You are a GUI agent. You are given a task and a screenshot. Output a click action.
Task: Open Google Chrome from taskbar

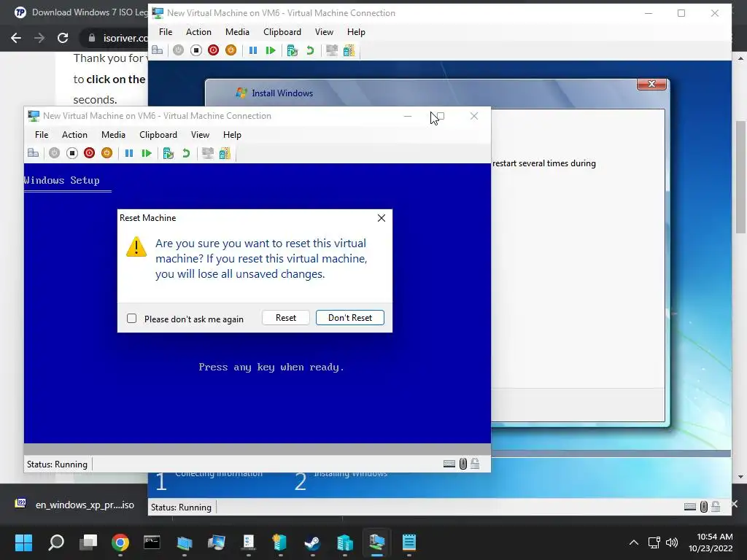coord(120,542)
